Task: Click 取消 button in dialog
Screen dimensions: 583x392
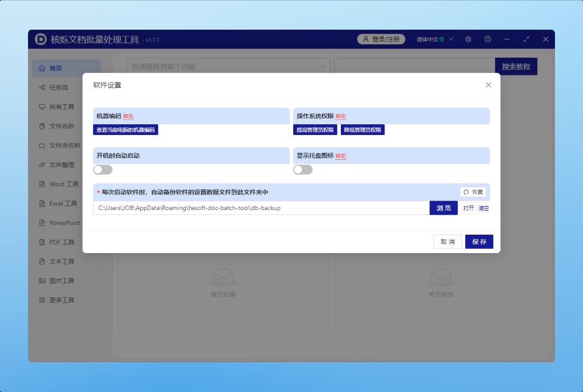Action: click(447, 242)
